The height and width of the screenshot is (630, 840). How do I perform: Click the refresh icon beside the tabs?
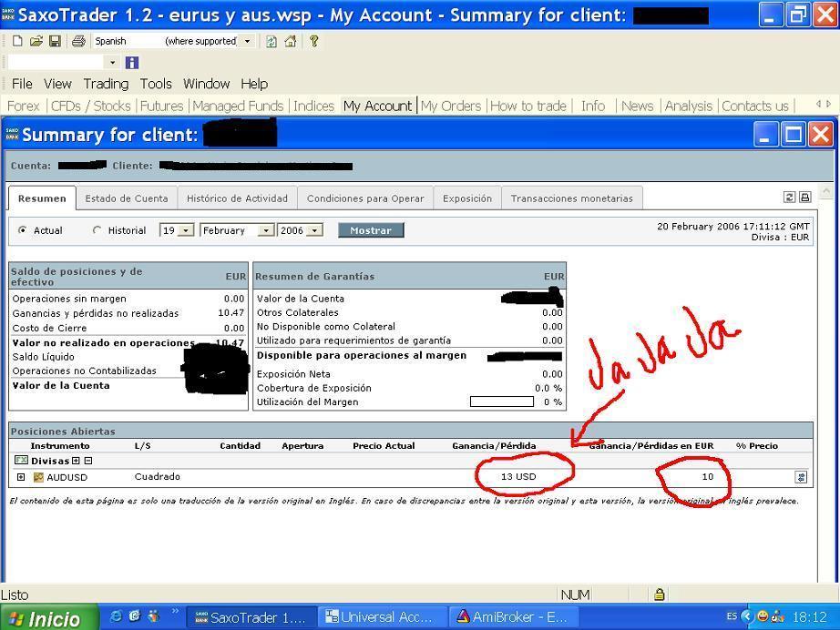pyautogui.click(x=789, y=197)
